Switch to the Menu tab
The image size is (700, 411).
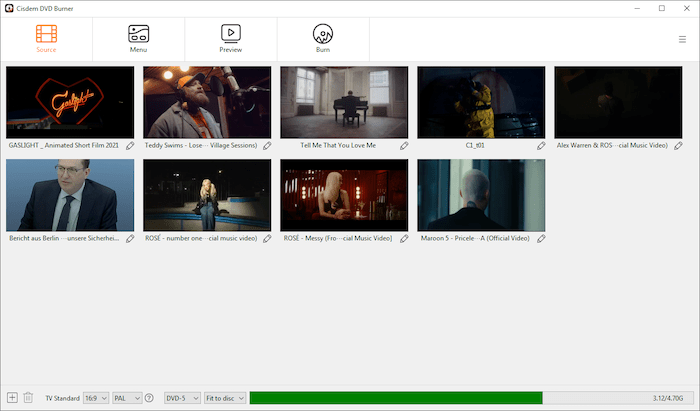pos(138,38)
